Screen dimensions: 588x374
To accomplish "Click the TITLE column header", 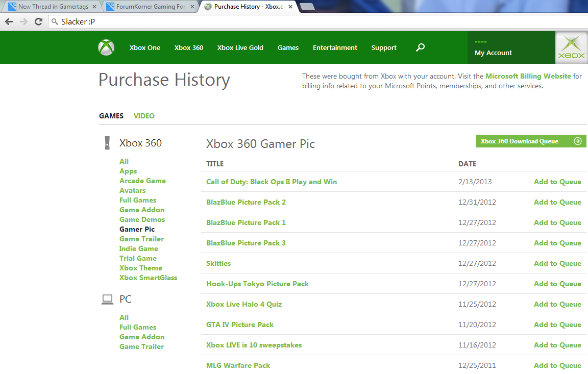I will coord(215,164).
